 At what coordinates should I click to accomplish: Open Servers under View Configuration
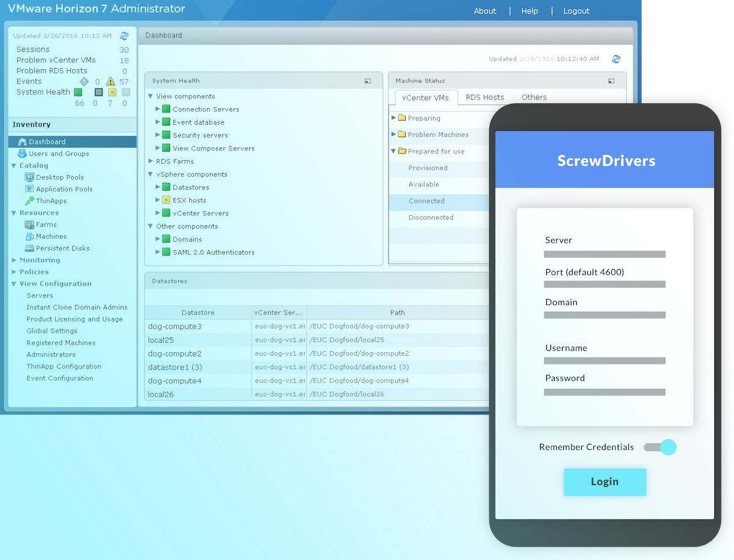point(40,295)
